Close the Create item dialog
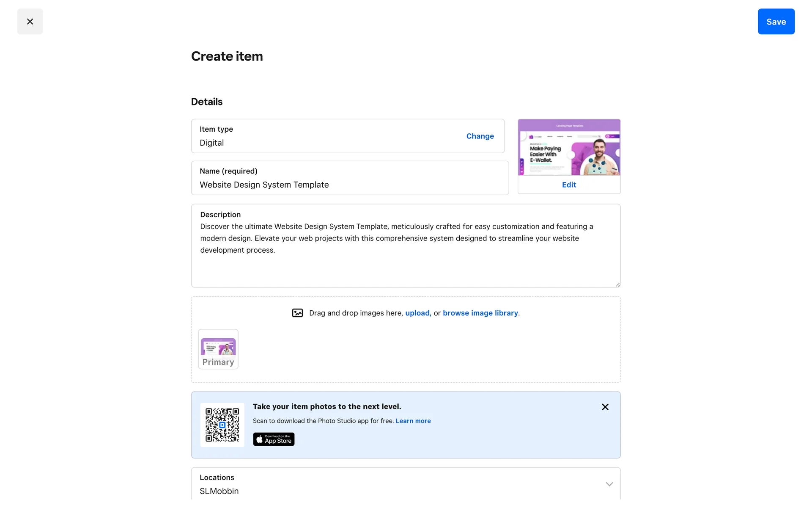This screenshot has width=812, height=508. 30,22
